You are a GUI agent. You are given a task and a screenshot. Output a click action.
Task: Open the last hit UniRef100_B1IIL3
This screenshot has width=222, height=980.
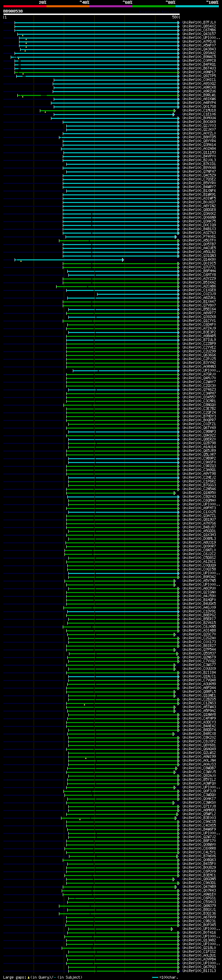(199, 971)
